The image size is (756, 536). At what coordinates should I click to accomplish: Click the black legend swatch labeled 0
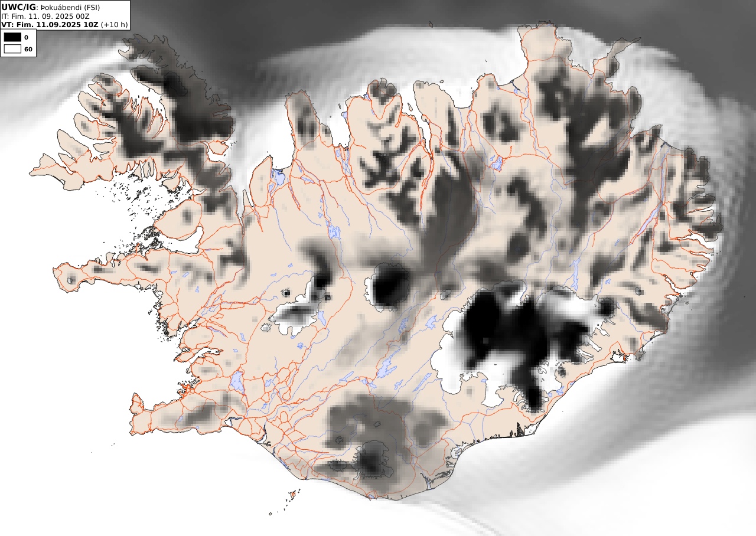pos(12,37)
